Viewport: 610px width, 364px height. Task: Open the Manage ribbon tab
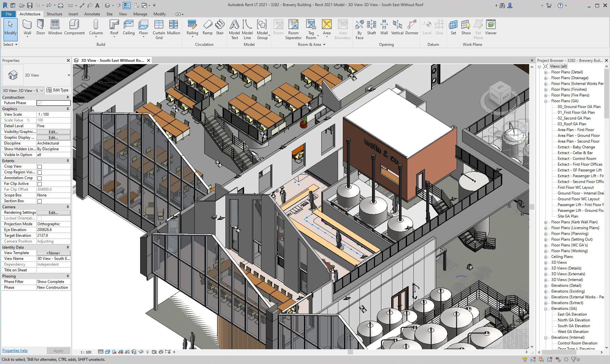click(x=140, y=14)
